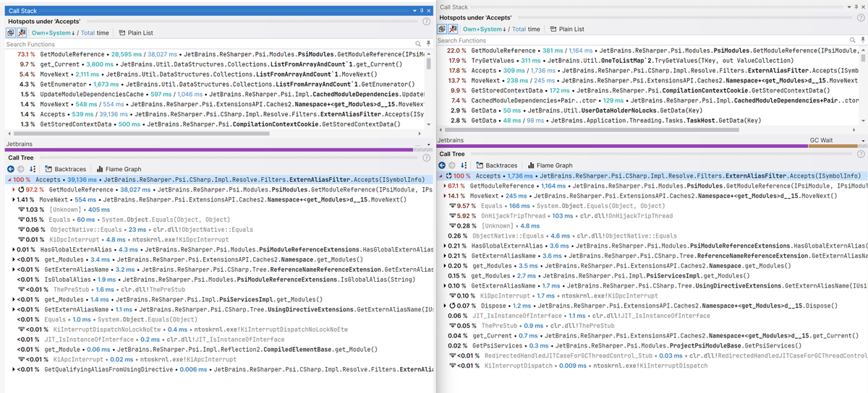Open Plain List in the right panel
Viewport: 868px width, 393px height.
click(566, 29)
